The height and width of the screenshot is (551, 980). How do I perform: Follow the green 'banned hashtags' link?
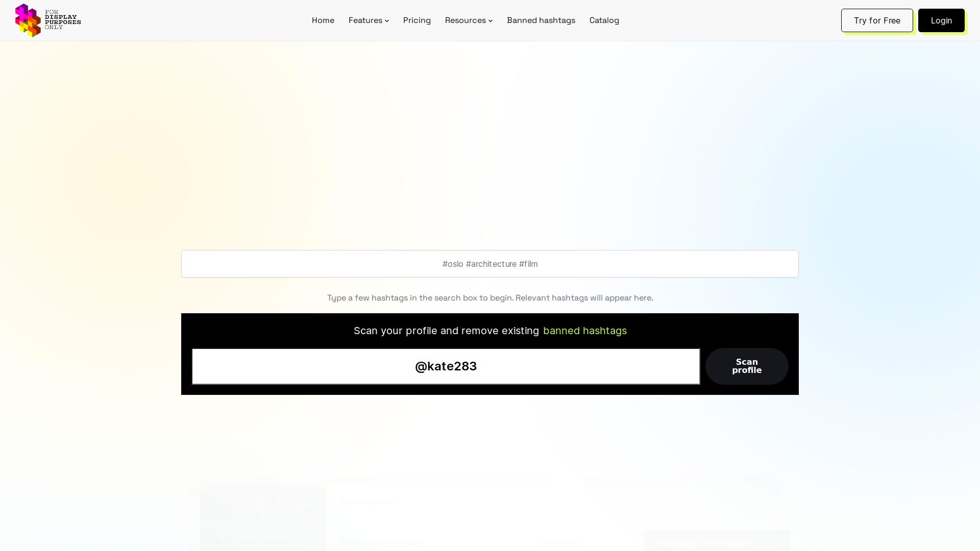(584, 331)
